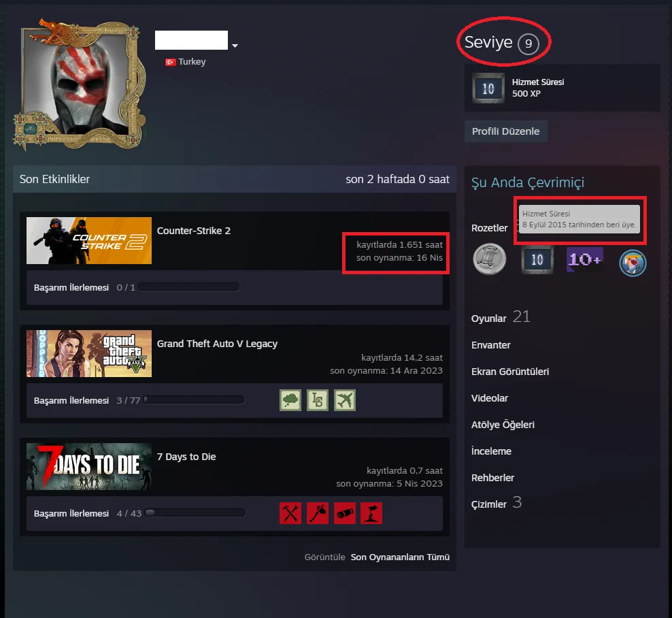The height and width of the screenshot is (618, 672).
Task: Click the GTA V achievement progress bar
Action: click(x=194, y=400)
